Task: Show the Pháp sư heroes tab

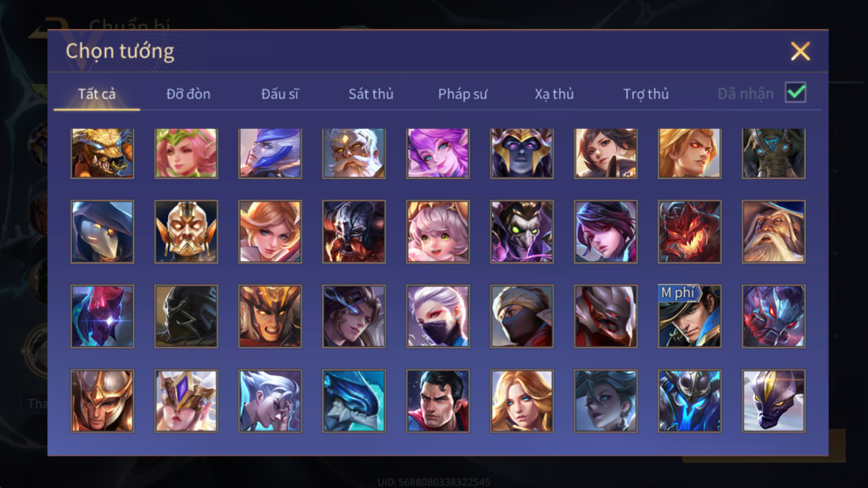Action: (463, 94)
